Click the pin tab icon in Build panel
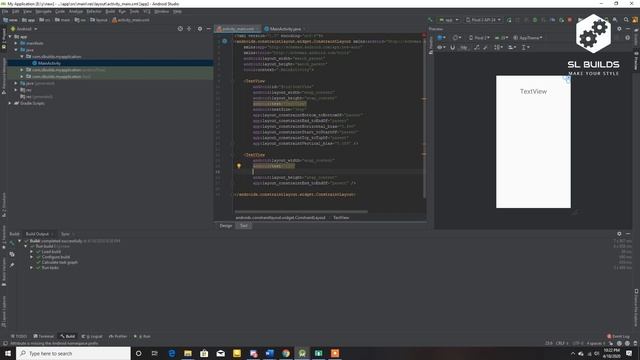 pos(12,265)
